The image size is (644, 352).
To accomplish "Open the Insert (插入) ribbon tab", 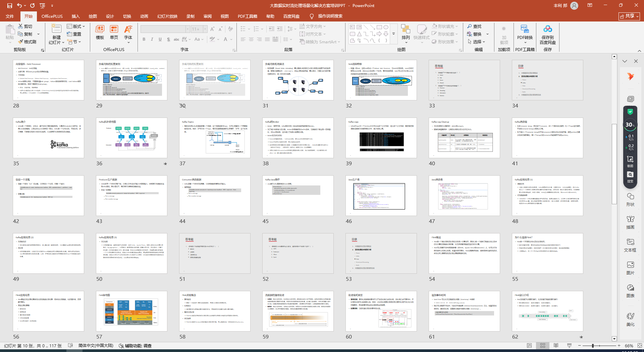I will click(75, 16).
